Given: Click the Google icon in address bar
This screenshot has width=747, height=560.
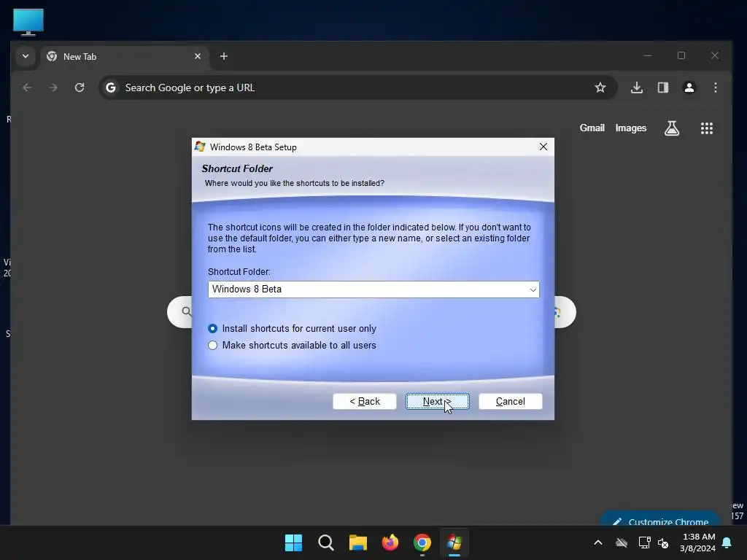Looking at the screenshot, I should [111, 87].
